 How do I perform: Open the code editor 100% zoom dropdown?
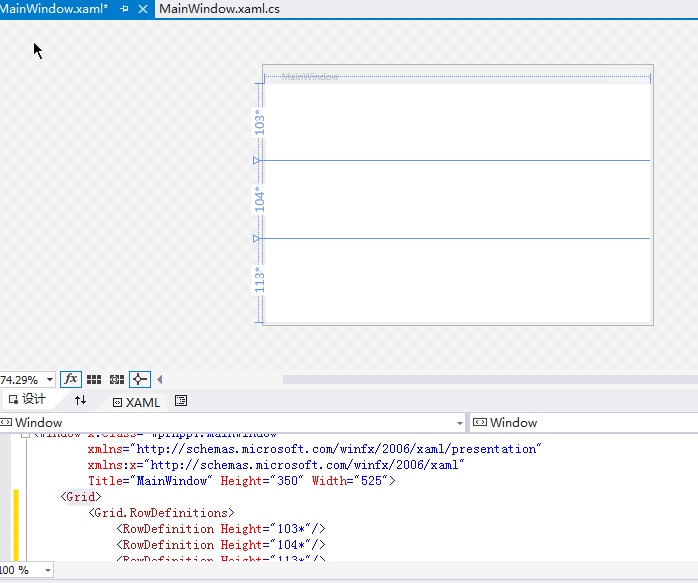(x=47, y=570)
